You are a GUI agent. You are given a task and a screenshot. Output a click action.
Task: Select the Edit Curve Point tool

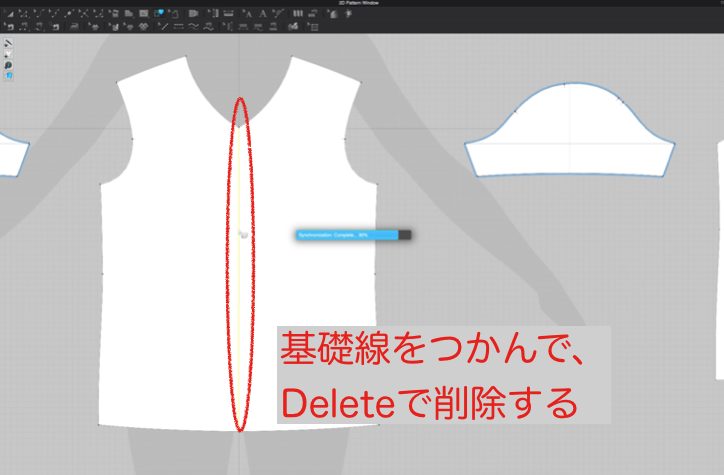pos(54,14)
